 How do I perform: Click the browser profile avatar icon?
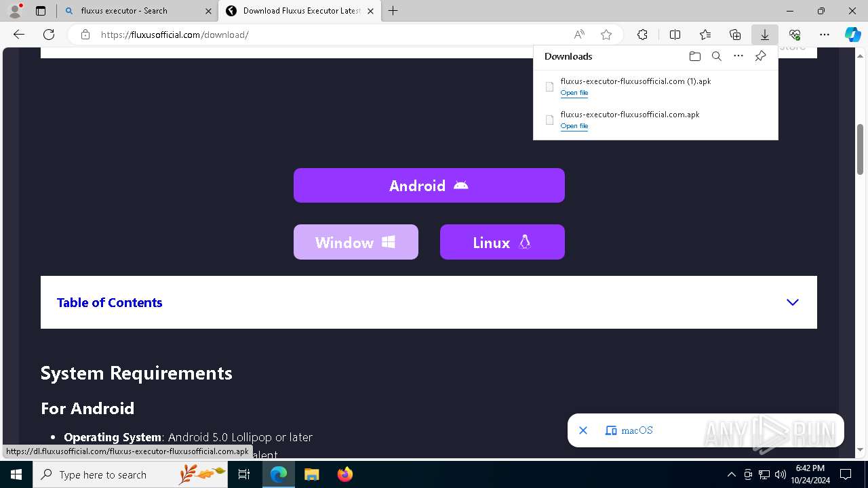[15, 11]
